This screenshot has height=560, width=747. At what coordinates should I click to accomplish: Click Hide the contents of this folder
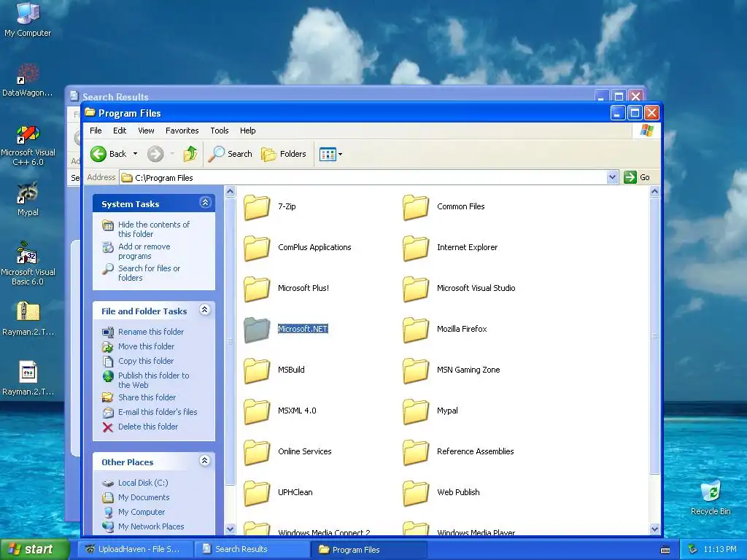[x=154, y=229]
